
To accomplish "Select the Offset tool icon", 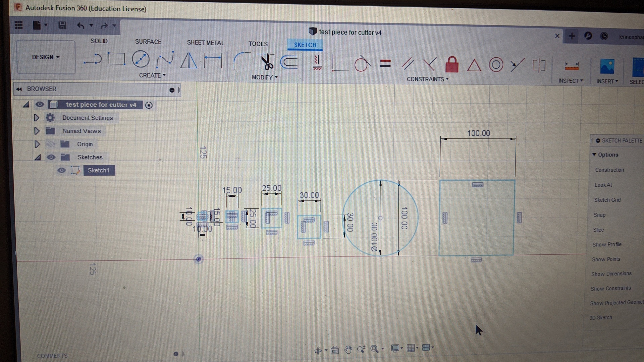I will 289,62.
